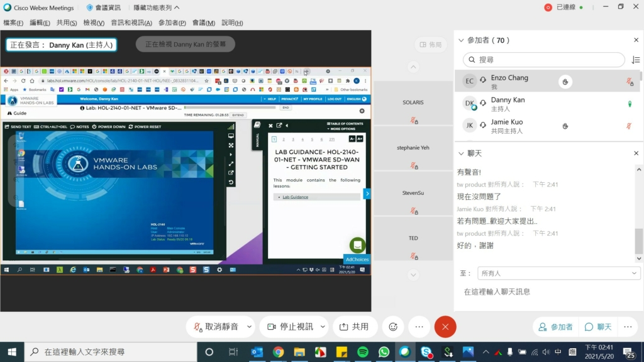Open panel options ellipsis at bottom right
644x362 pixels.
point(628,327)
